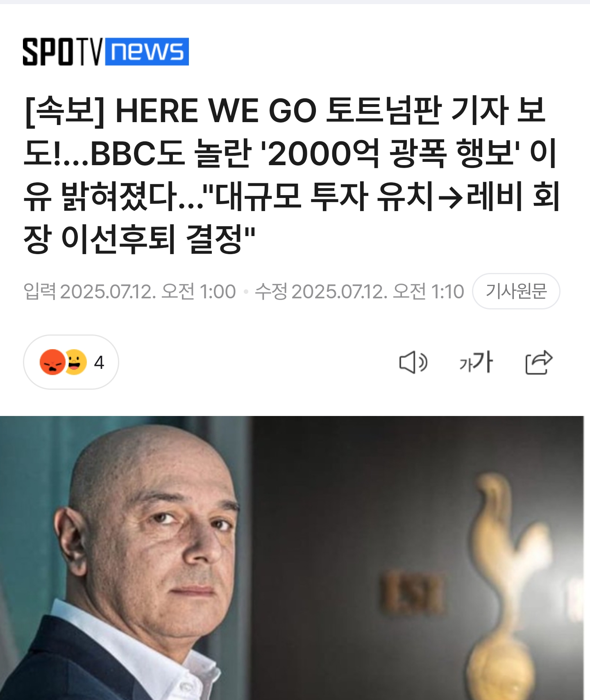Open the 기사원문 original article button
This screenshot has height=700, width=590.
coord(516,291)
